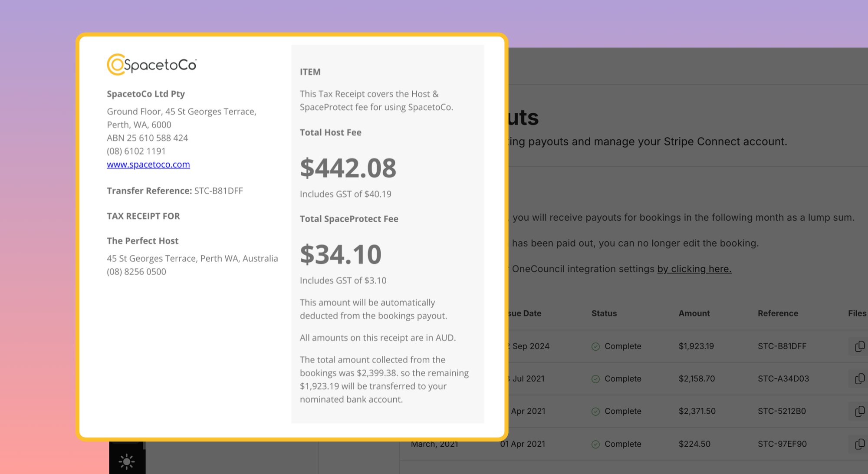This screenshot has width=868, height=474.
Task: Follow the "by clicking here." link
Action: tap(694, 269)
